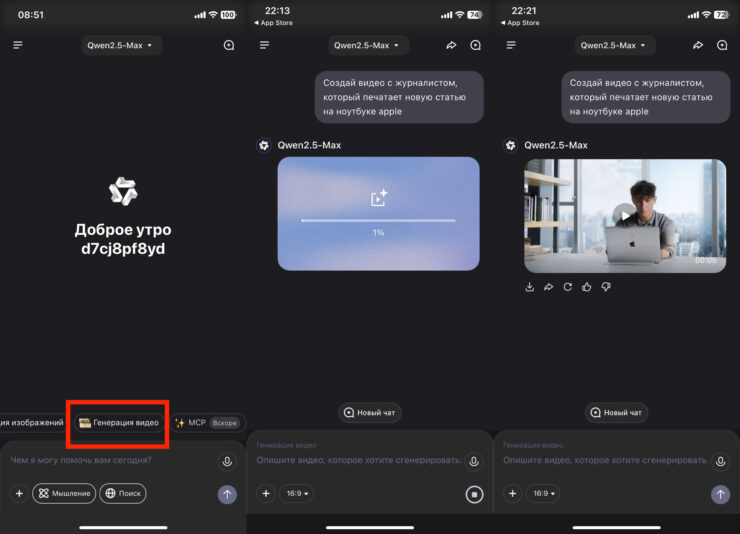Viewport: 740px width, 534px height.
Task: Select the Генерация видео chip
Action: click(x=119, y=423)
